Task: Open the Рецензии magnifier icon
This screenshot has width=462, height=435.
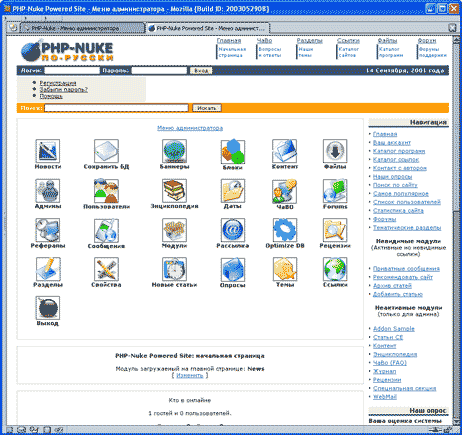Action: pyautogui.click(x=335, y=230)
